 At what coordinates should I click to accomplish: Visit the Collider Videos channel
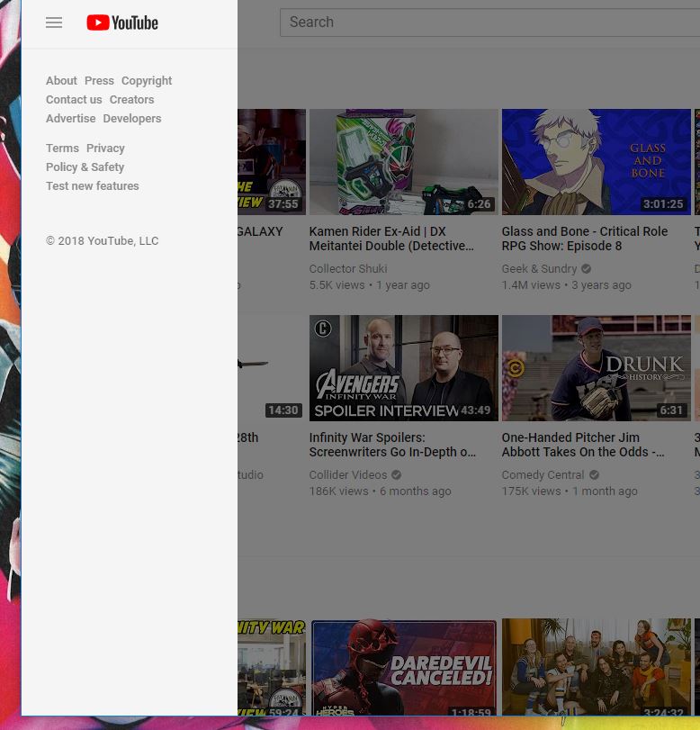tap(348, 475)
